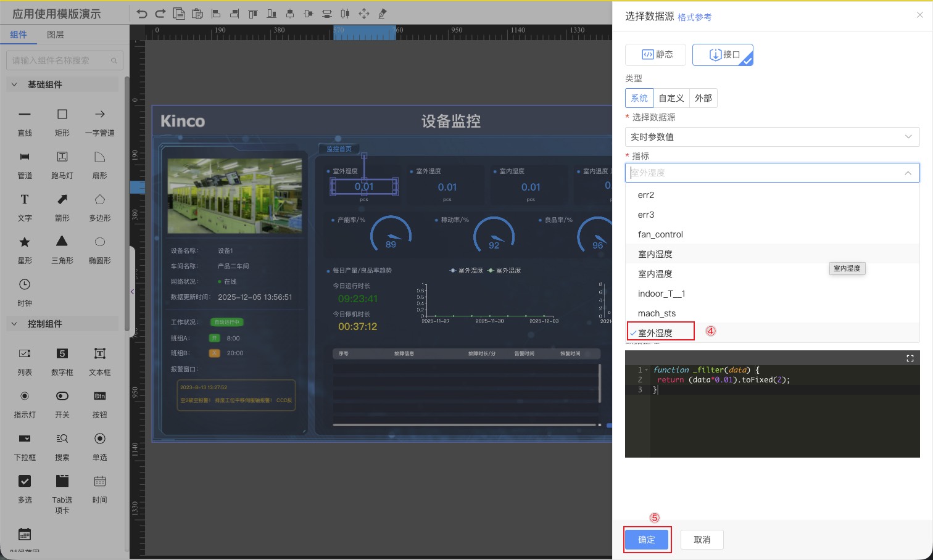Click the confirm button
Screen dimensions: 933x560
(646, 540)
